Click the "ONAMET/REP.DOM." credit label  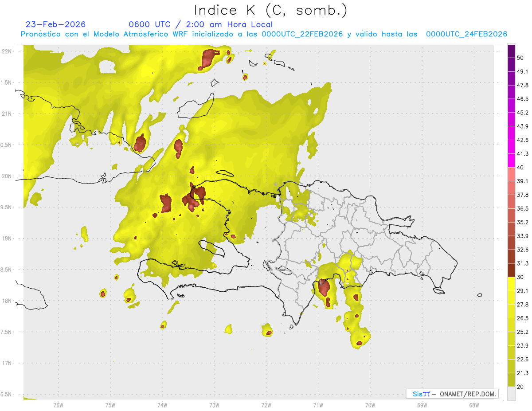coord(467,394)
